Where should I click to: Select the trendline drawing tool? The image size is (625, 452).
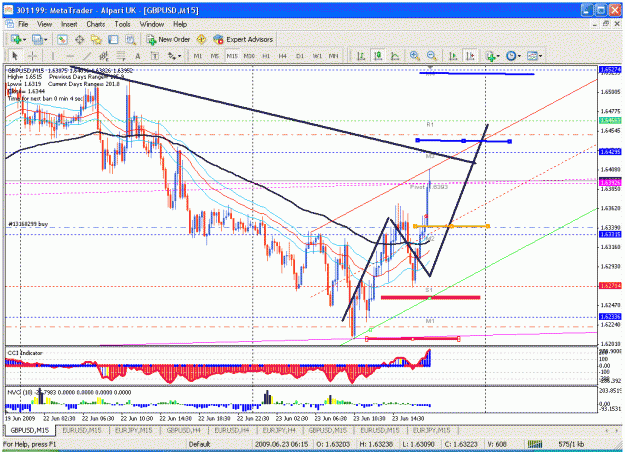tap(87, 56)
